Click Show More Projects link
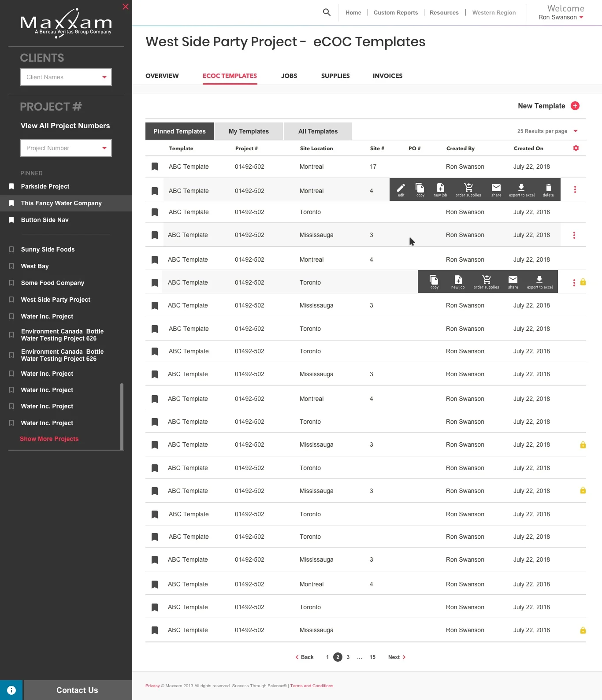 tap(49, 439)
